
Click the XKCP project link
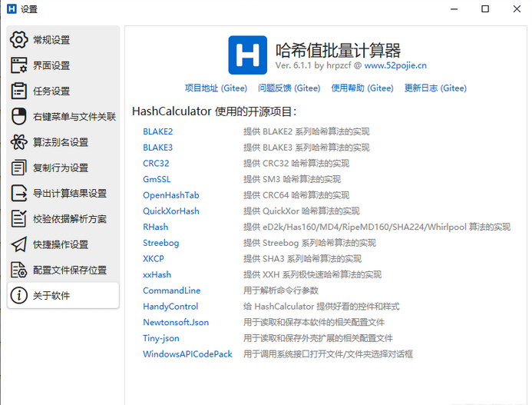point(154,258)
